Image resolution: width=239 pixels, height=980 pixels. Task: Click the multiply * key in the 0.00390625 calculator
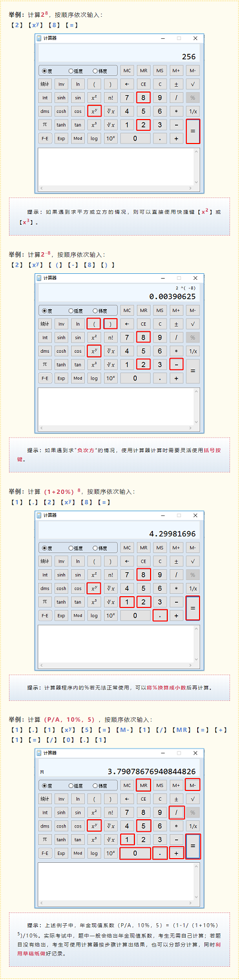coord(176,351)
